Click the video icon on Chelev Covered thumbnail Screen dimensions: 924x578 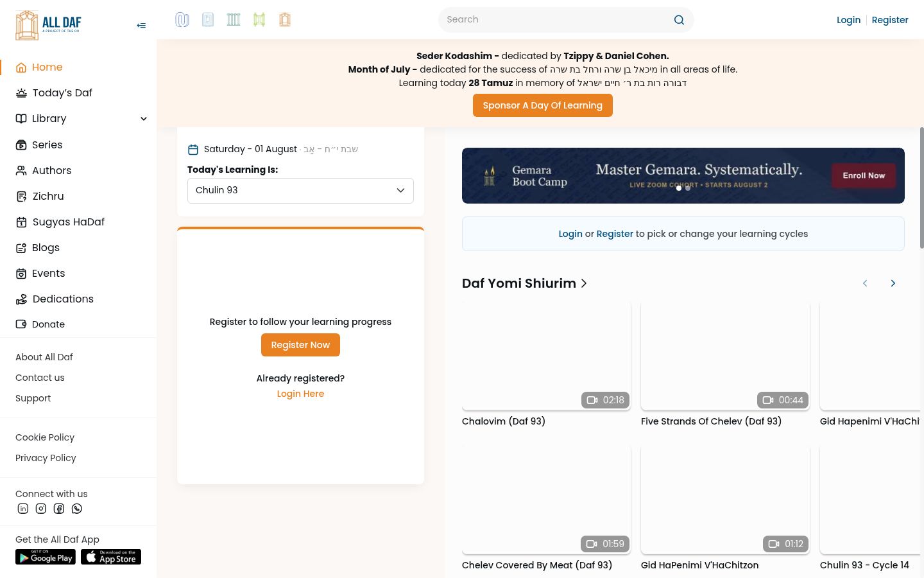click(592, 544)
